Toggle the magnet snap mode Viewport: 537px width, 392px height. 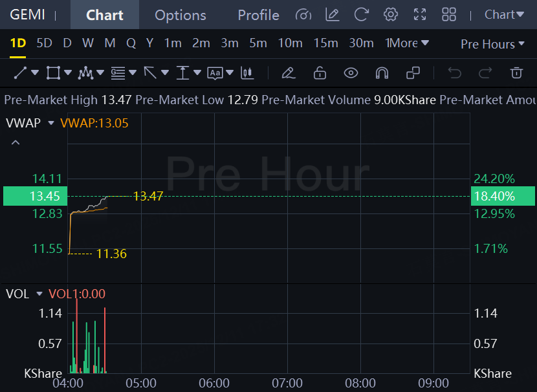point(382,73)
